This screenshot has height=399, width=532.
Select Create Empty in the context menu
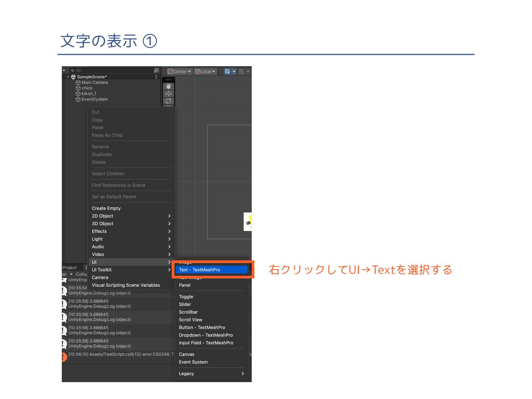point(106,208)
